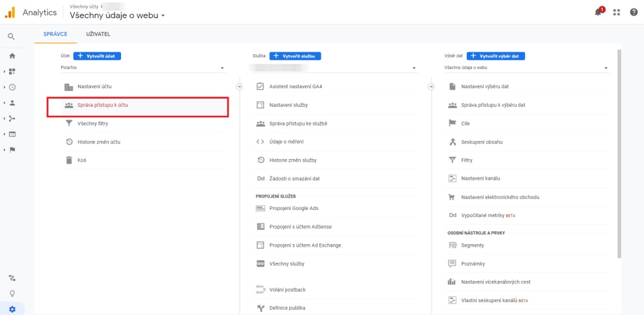The width and height of the screenshot is (644, 315).
Task: Click arrow circle between account and property columns
Action: click(x=240, y=87)
